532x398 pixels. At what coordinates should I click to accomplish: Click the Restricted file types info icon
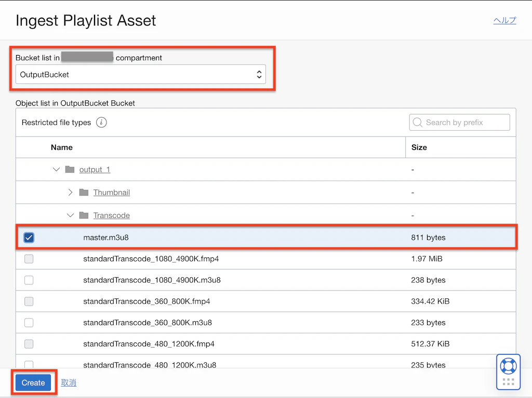tap(101, 122)
